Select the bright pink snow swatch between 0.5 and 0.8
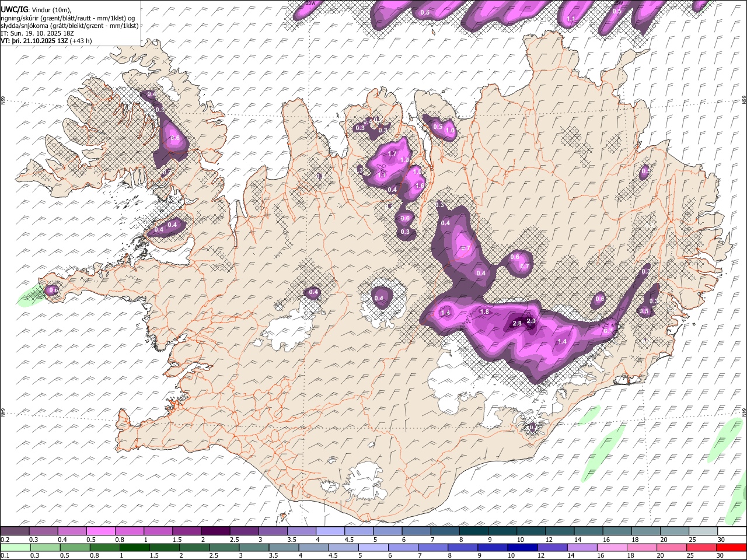 pyautogui.click(x=101, y=531)
